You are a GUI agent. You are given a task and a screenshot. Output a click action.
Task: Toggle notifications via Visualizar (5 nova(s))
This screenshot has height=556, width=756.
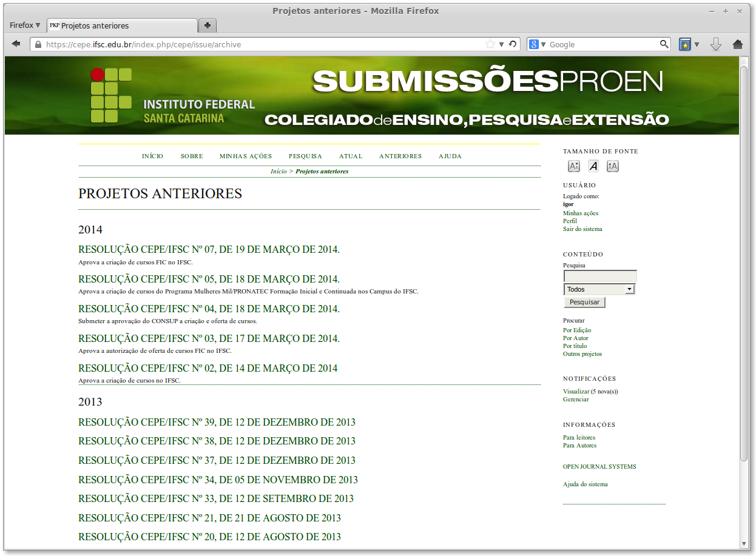(x=589, y=391)
